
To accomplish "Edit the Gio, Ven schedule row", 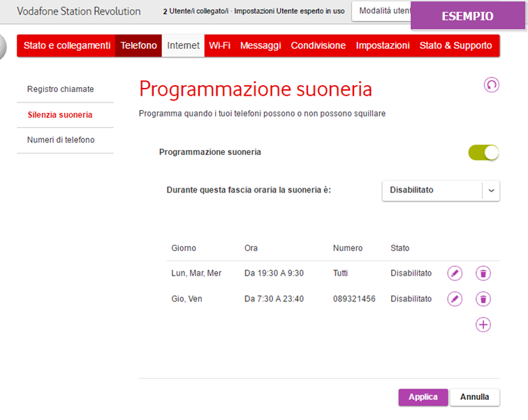I will pyautogui.click(x=455, y=299).
